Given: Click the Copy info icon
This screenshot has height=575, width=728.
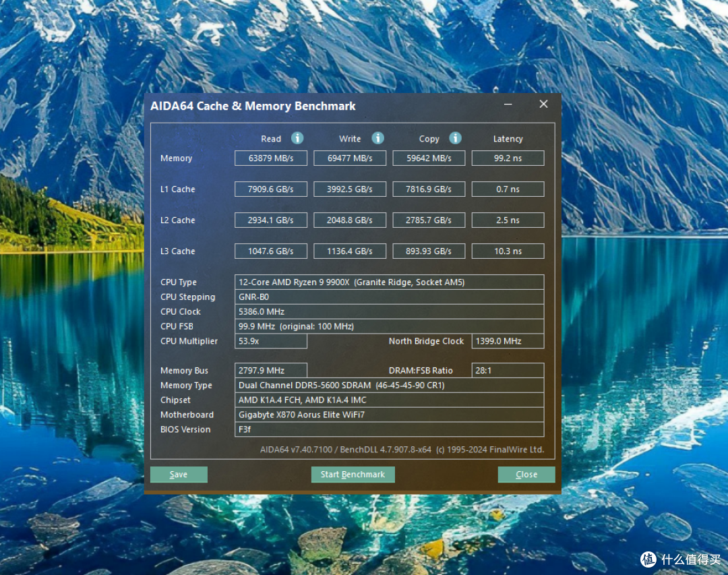Looking at the screenshot, I should point(455,138).
